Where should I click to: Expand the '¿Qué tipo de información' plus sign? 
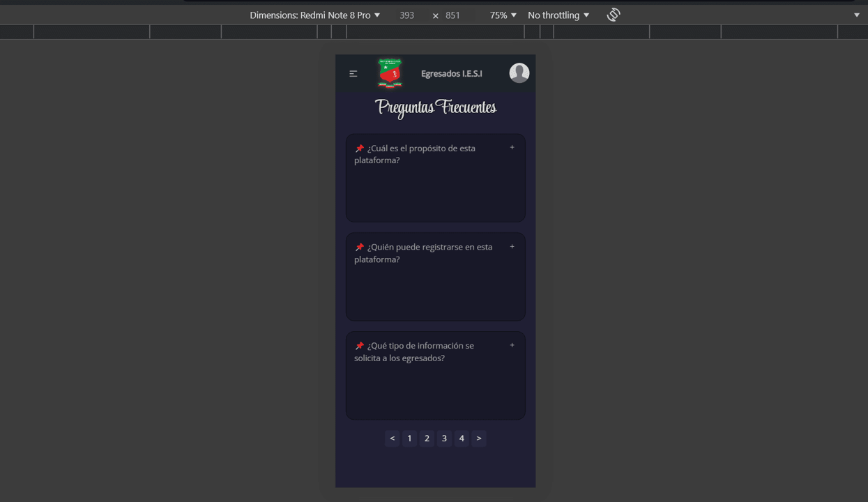[512, 345]
